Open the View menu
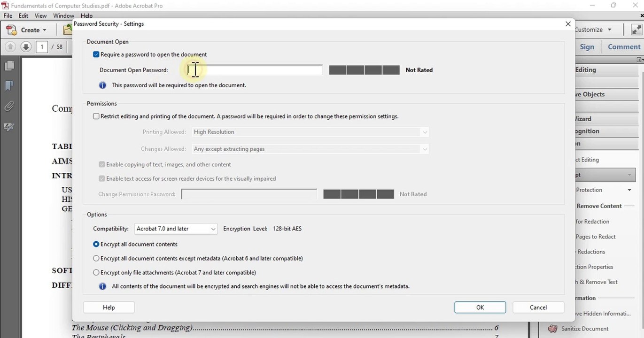 click(x=41, y=15)
